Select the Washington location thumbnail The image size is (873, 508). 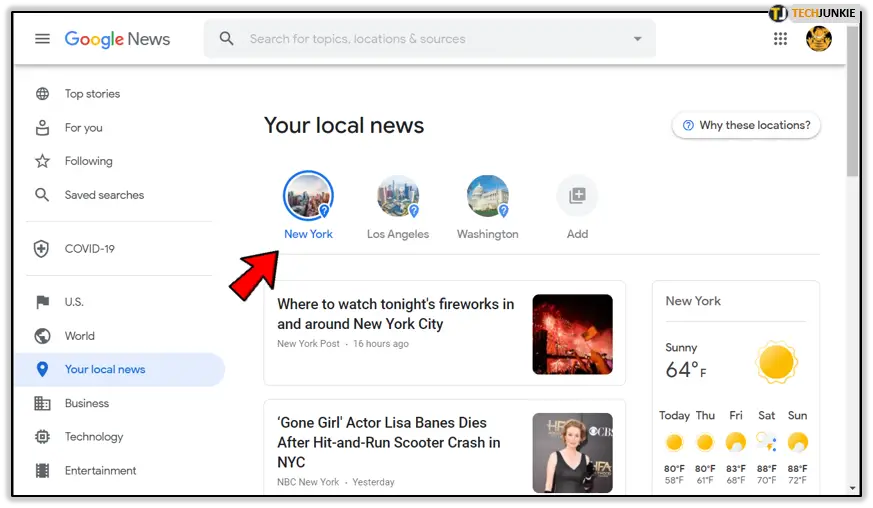488,196
